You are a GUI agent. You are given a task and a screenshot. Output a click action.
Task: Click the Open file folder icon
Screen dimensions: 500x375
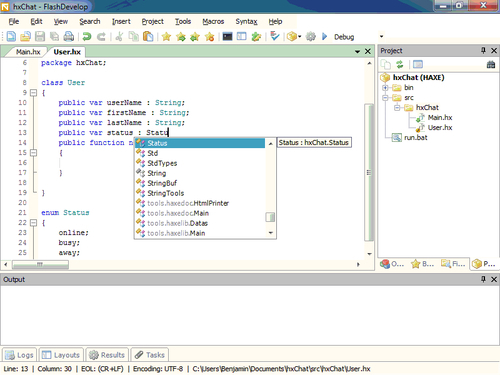tap(25, 36)
